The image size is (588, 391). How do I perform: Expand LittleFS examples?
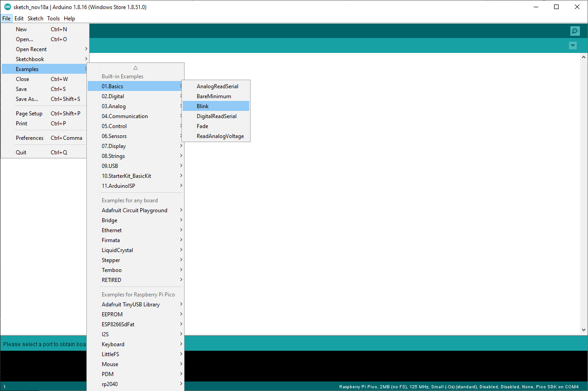pyautogui.click(x=135, y=354)
